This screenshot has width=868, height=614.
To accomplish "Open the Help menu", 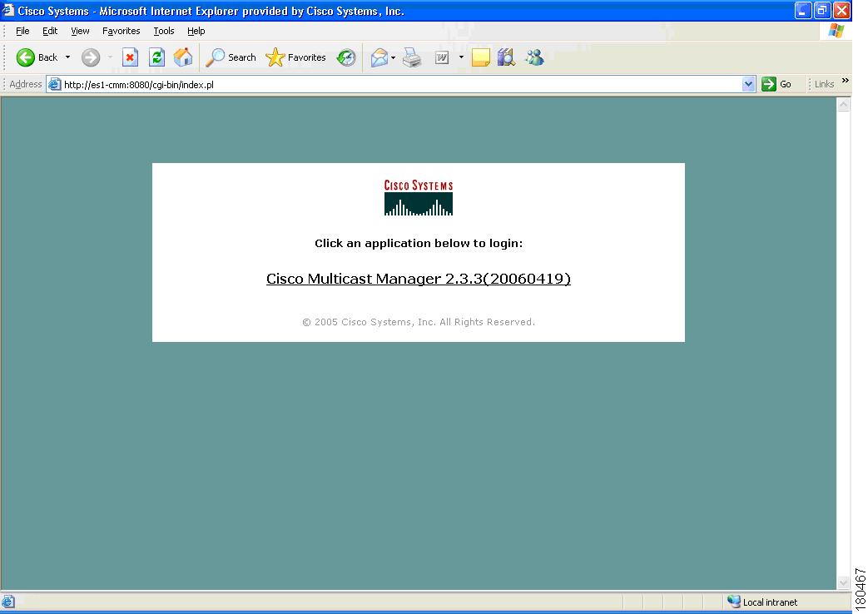I will pos(196,31).
